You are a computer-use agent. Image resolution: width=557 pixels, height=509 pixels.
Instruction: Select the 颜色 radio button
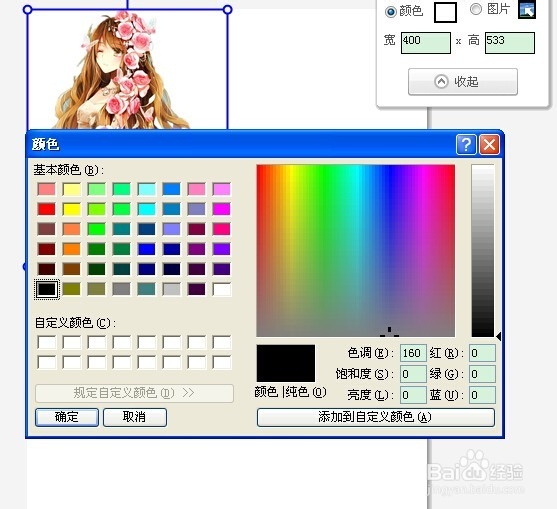(x=390, y=12)
